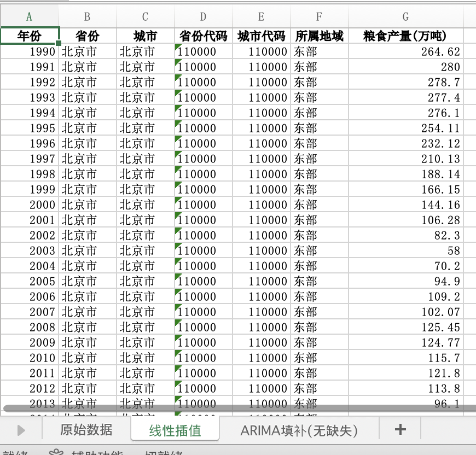Select column E header
Viewport: 476px width, 455px height.
point(262,17)
